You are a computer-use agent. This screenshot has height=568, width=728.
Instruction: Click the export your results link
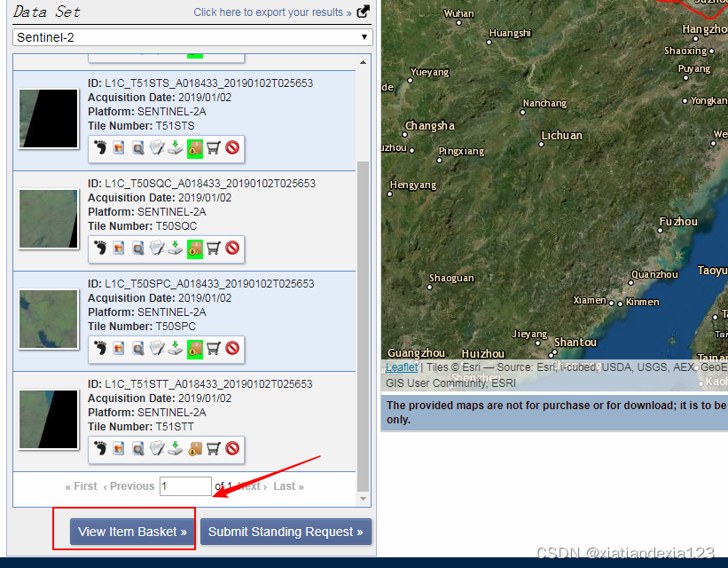pos(272,12)
